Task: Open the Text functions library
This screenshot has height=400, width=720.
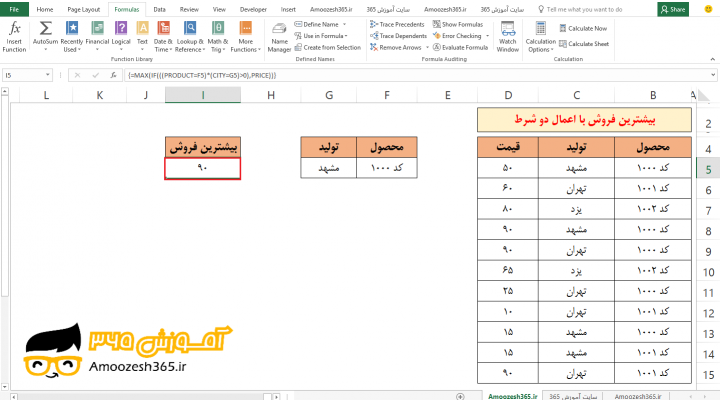Action: click(142, 37)
